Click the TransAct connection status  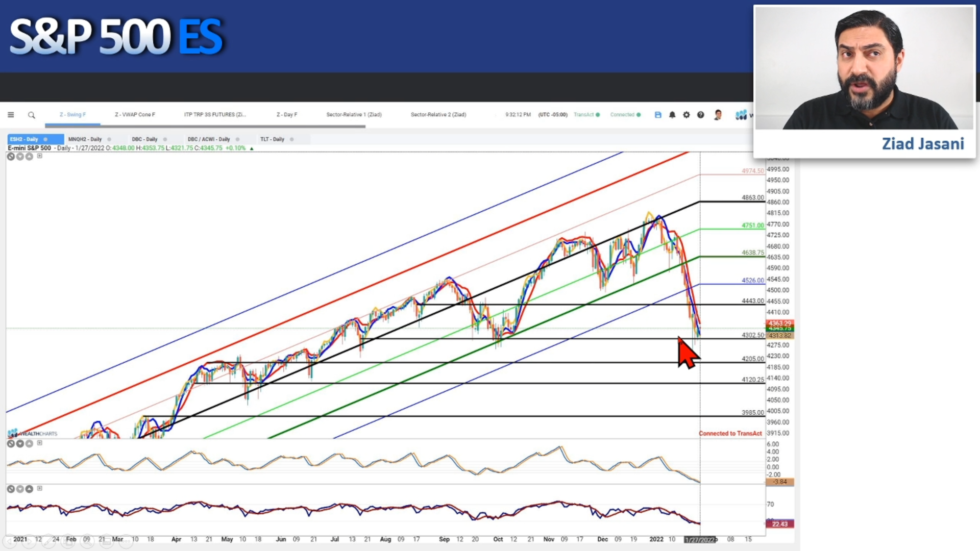tap(586, 115)
